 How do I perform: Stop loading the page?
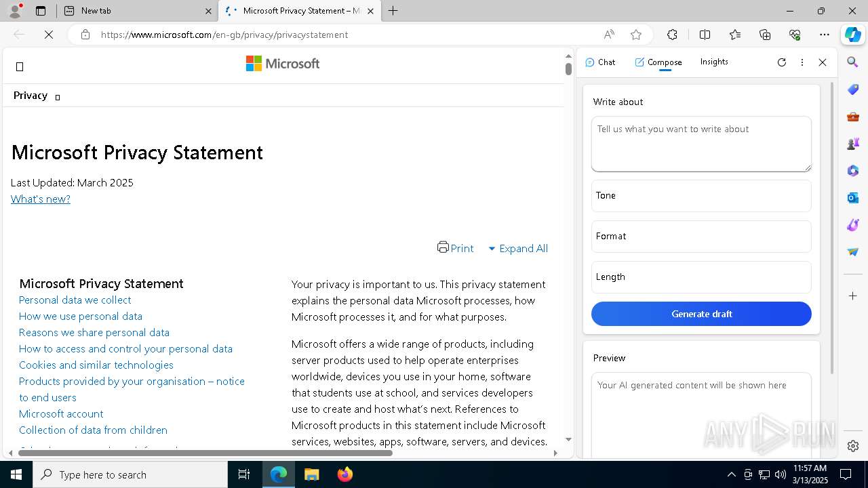[49, 35]
